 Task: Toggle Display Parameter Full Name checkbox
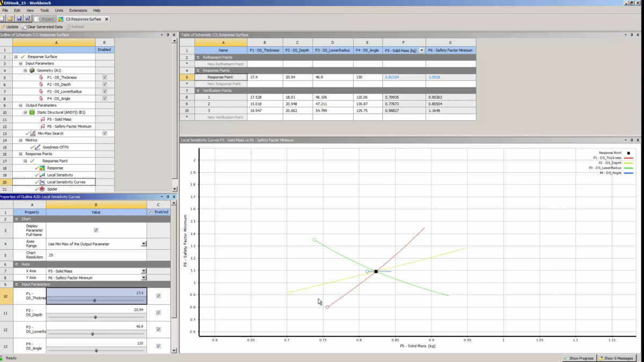(96, 230)
